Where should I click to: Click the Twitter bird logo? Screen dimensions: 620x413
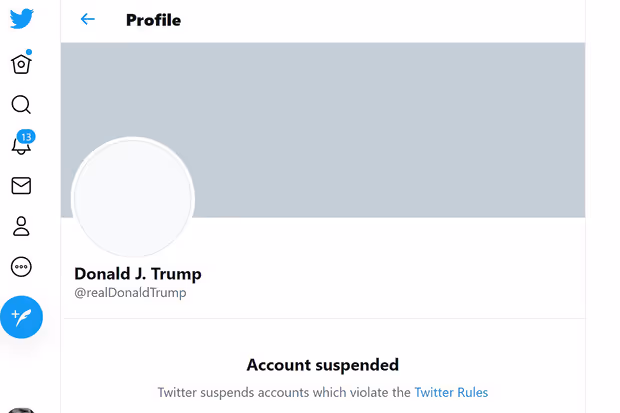[x=21, y=19]
